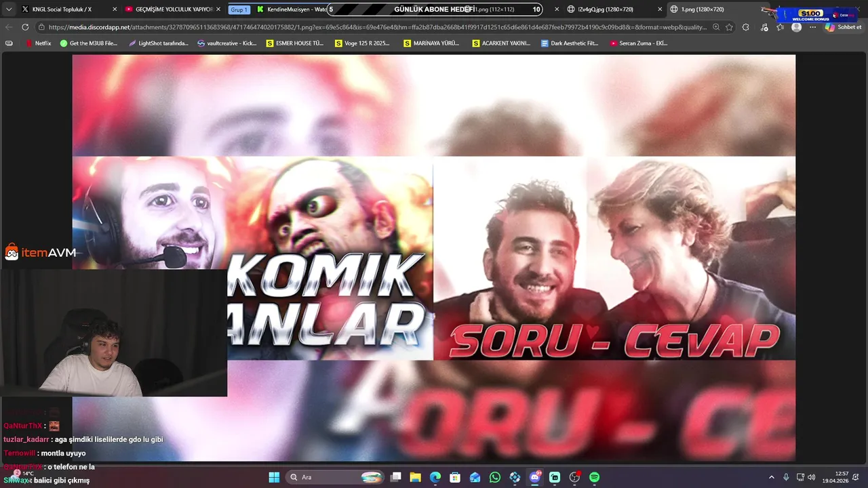
Task: Open Microsoft Store from the taskbar
Action: point(455,477)
